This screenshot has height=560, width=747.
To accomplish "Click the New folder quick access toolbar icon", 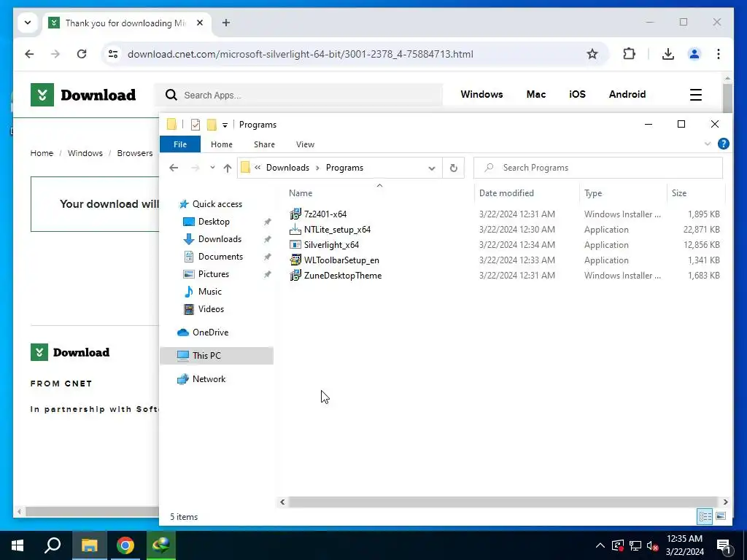I will pyautogui.click(x=212, y=125).
